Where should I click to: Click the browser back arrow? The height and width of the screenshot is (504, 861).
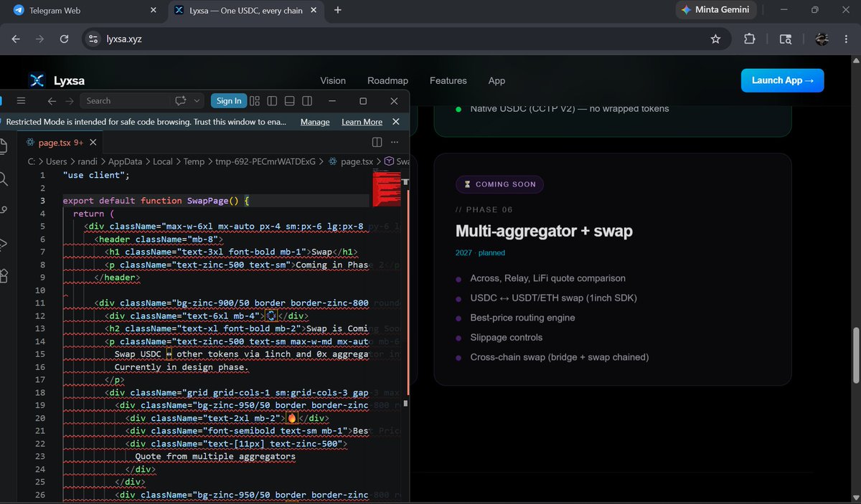pos(16,39)
